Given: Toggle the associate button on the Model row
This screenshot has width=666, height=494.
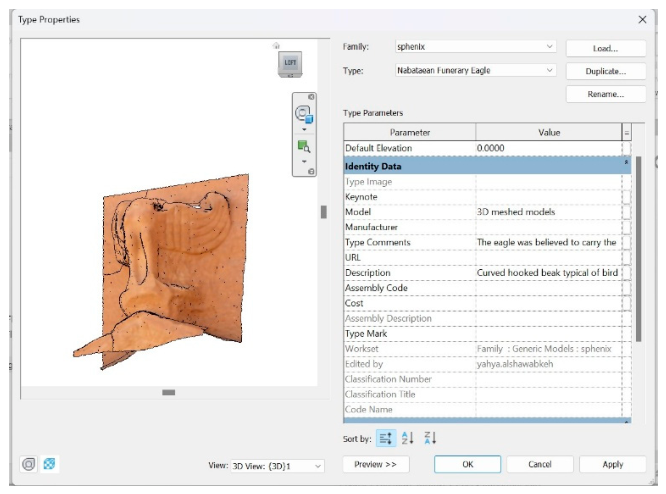Looking at the screenshot, I should (626, 212).
